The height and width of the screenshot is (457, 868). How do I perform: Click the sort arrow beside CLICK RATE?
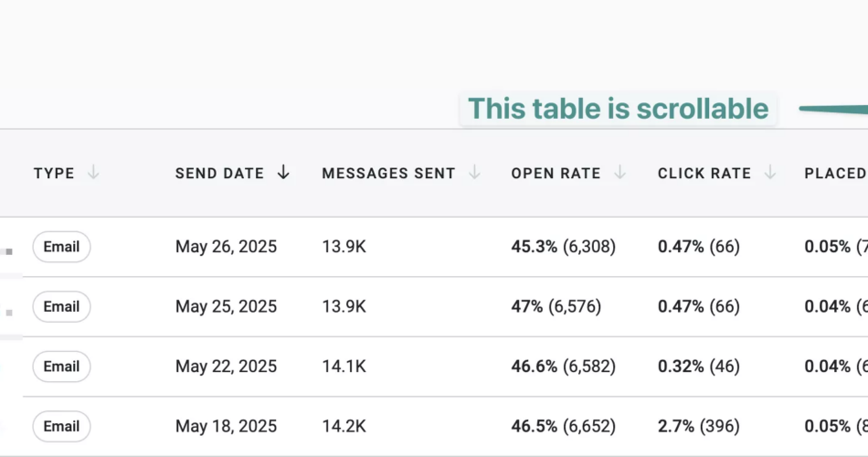(x=770, y=173)
